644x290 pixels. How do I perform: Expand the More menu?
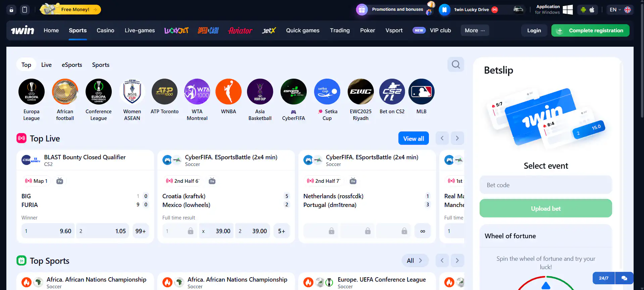click(475, 31)
